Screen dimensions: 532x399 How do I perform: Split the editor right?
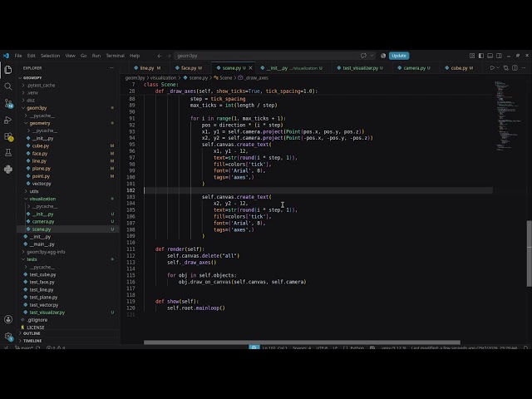point(515,68)
